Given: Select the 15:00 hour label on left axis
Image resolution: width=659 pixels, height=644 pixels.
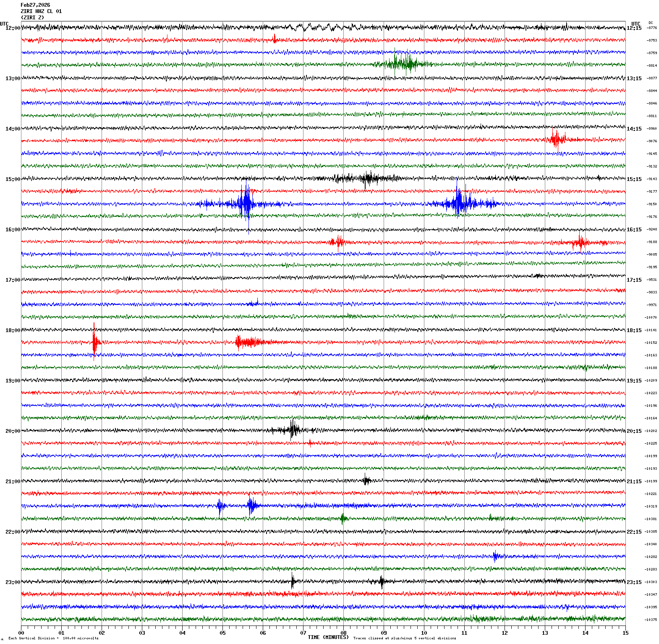Looking at the screenshot, I should point(13,179).
